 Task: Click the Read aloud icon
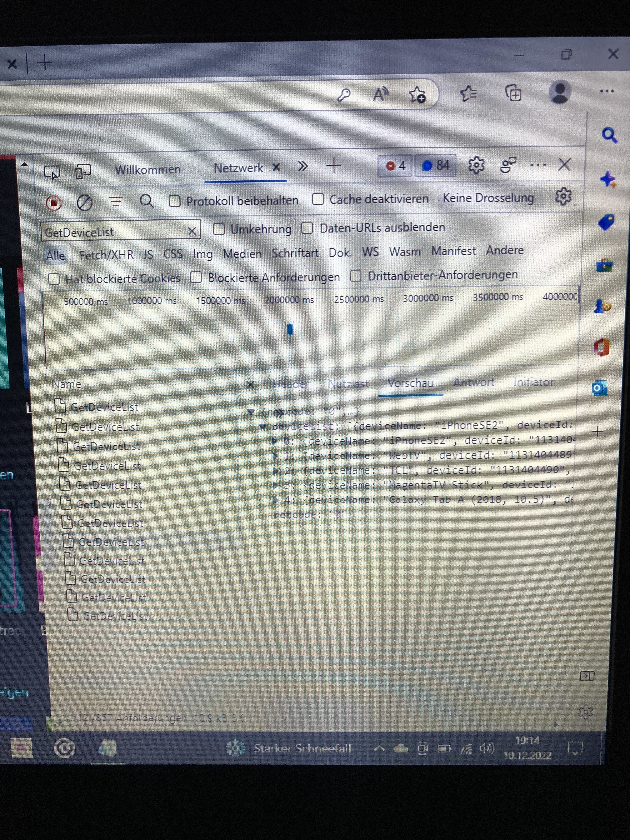380,94
